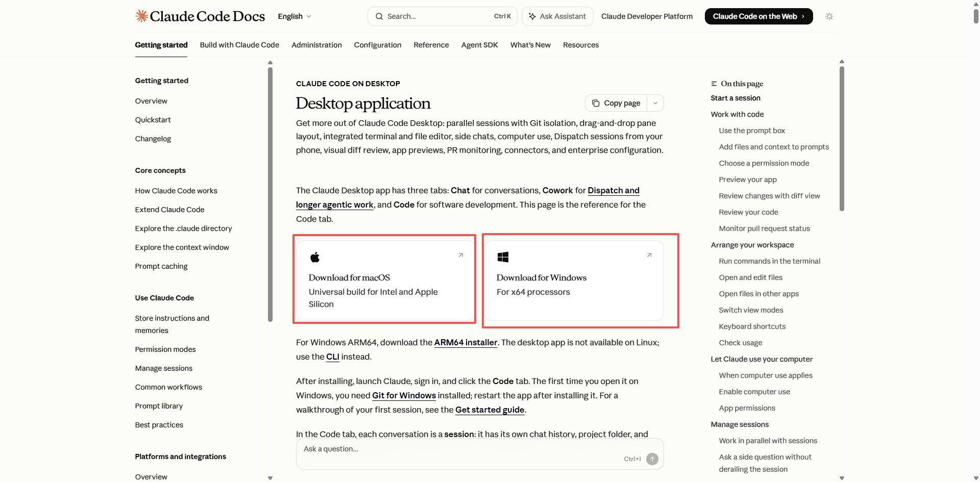
Task: Jump to Keyboard shortcuts section
Action: point(752,326)
